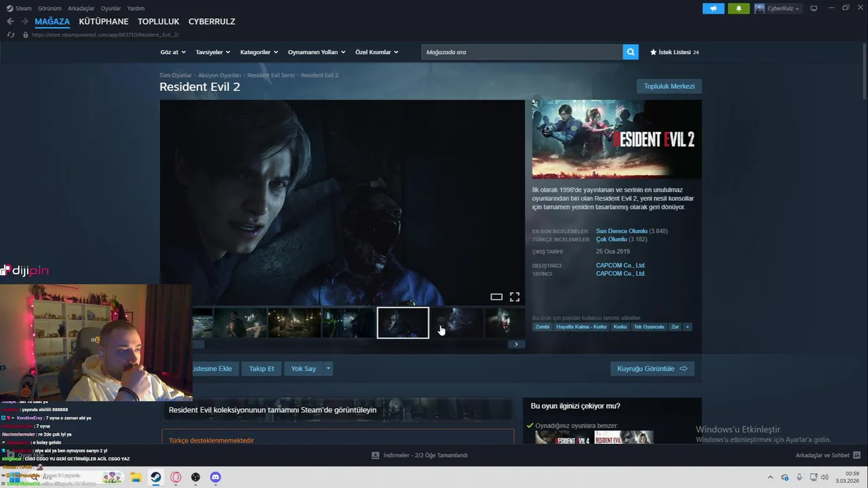Select the Hayatta Kalma - Korku tag
This screenshot has width=868, height=488.
(x=582, y=327)
